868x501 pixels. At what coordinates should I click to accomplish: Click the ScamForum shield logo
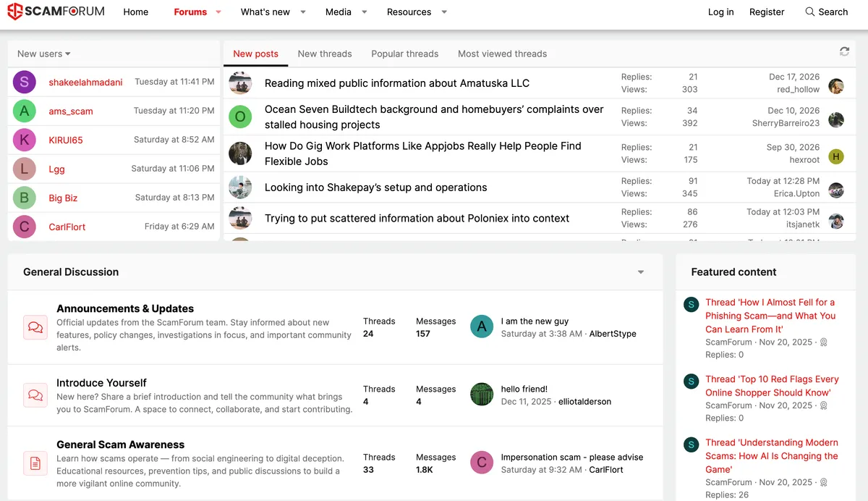tap(14, 12)
